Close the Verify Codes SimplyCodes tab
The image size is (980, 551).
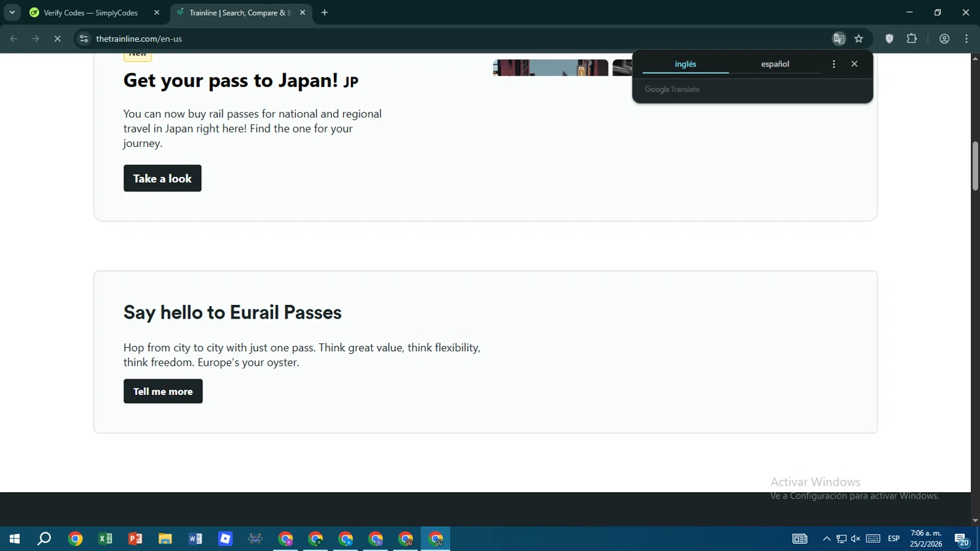coord(157,12)
